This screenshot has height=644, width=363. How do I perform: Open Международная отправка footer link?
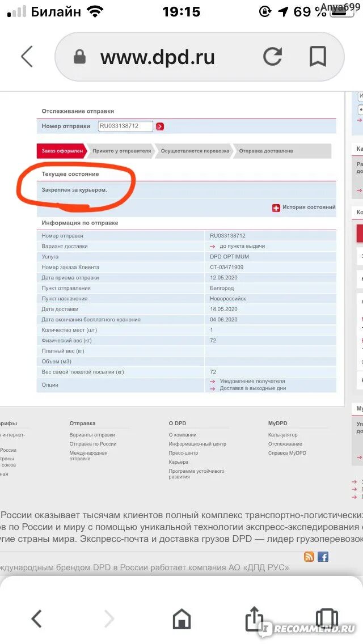[x=88, y=455]
